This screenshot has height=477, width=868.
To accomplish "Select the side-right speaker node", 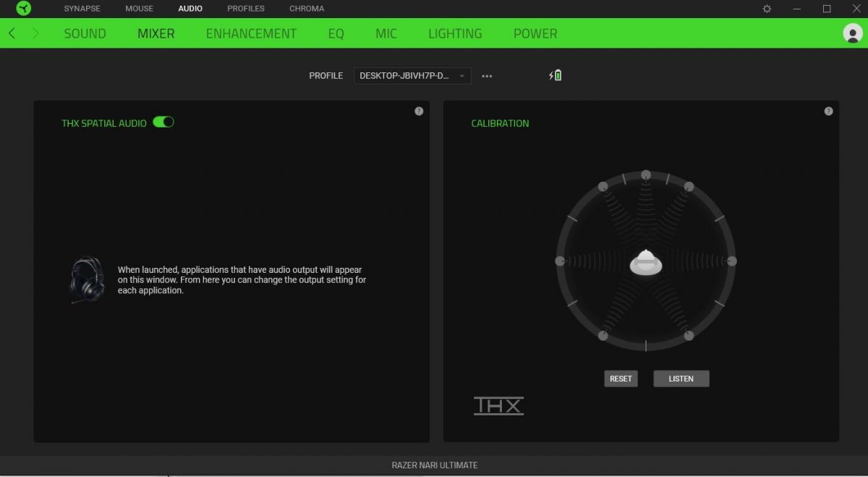I will click(732, 261).
